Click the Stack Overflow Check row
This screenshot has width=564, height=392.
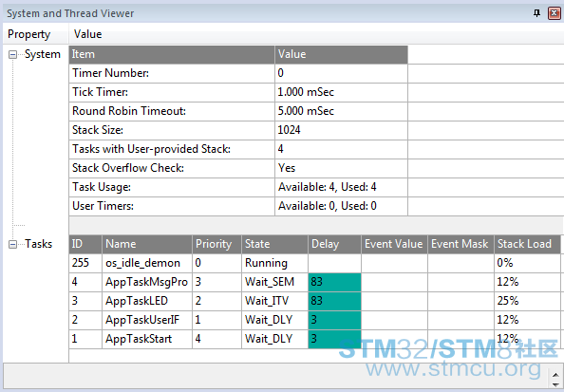[238, 168]
